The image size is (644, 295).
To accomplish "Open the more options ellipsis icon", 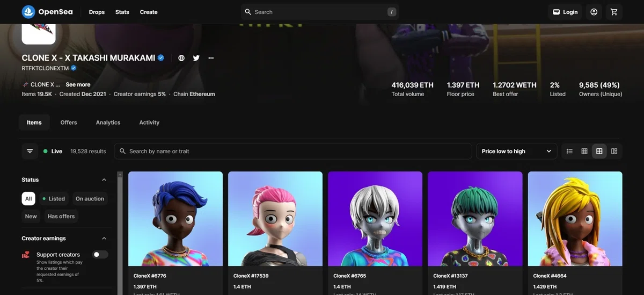I will click(211, 57).
